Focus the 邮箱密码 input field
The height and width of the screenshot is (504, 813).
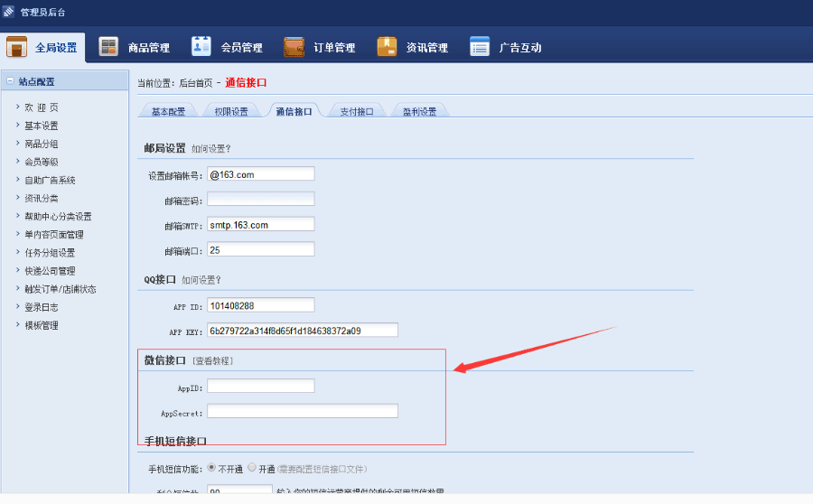[261, 199]
